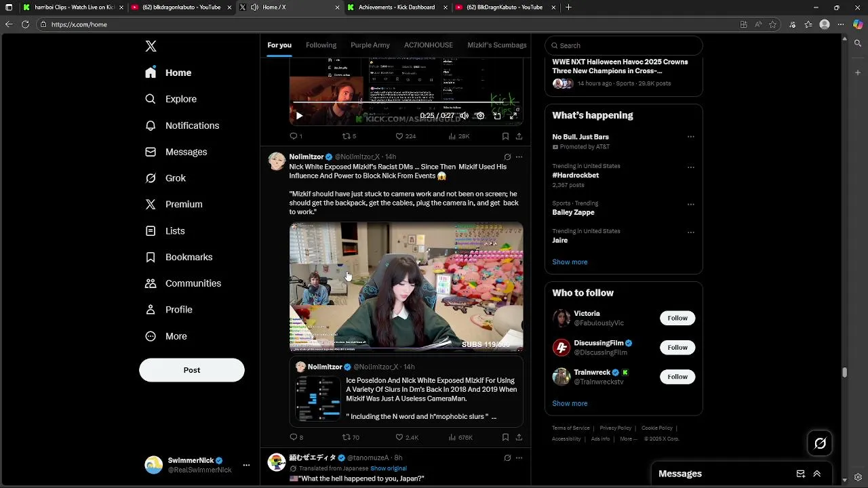Open Communities from the sidebar
Screen dimensions: 868x488
click(183, 283)
